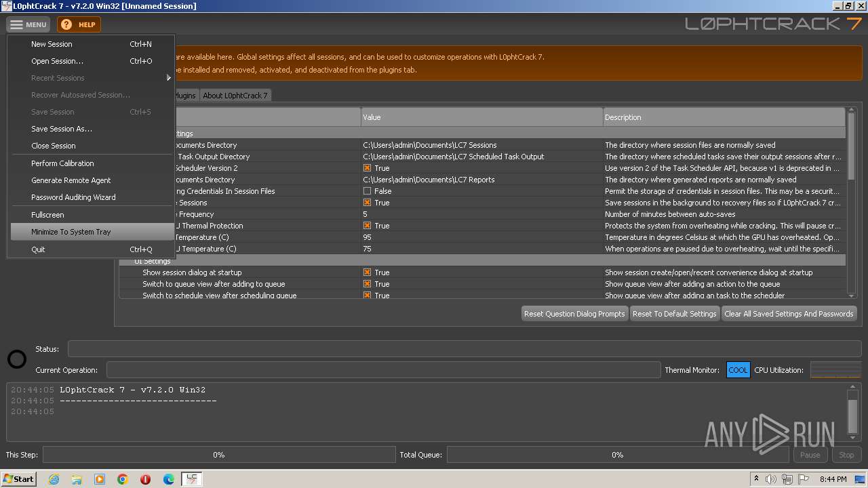
Task: Click the Description column header
Action: [724, 117]
